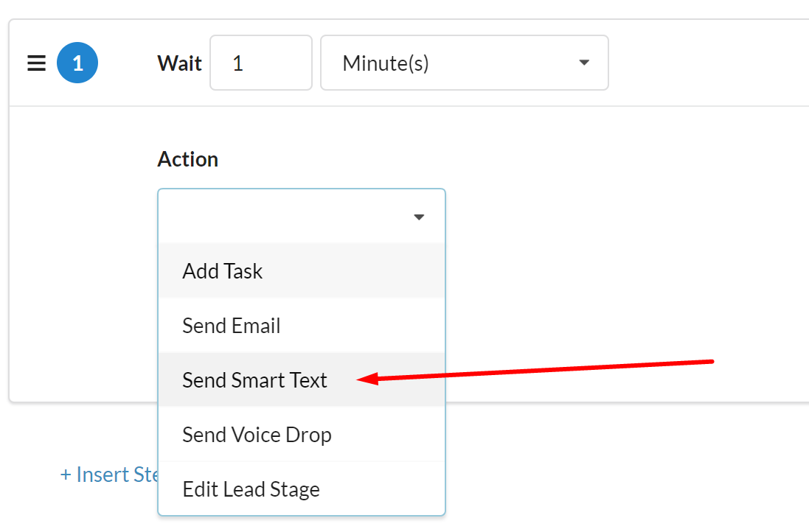Choose the Send Voice Drop option
The width and height of the screenshot is (809, 532).
[x=257, y=435]
